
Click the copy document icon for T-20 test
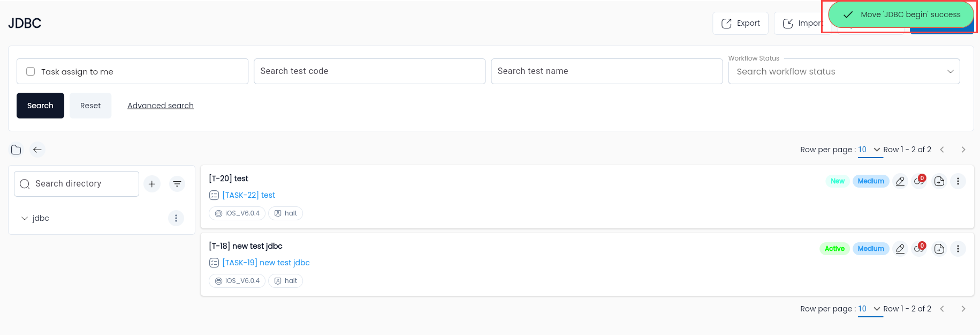pyautogui.click(x=939, y=181)
